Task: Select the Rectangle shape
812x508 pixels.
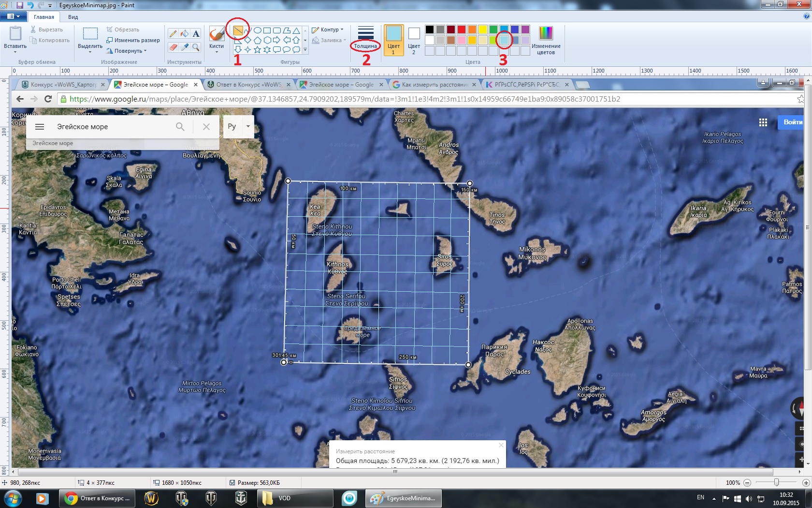Action: coord(267,30)
